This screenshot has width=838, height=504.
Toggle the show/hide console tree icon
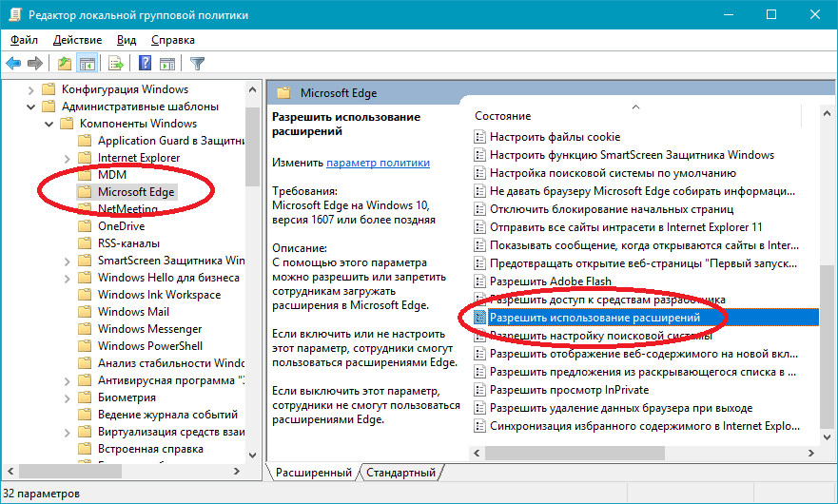coord(87,64)
